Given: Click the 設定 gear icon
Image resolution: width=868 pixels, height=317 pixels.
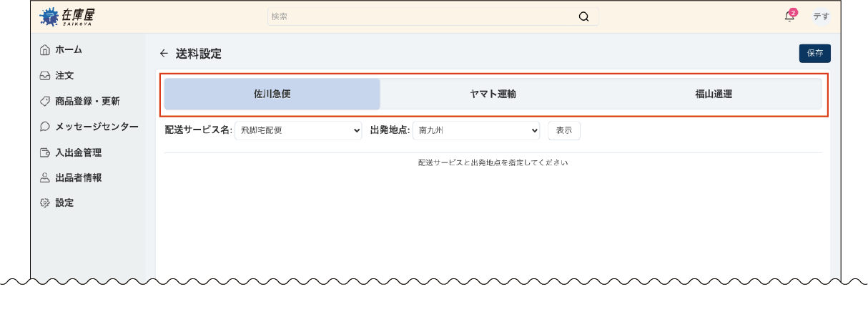Looking at the screenshot, I should click(x=45, y=203).
